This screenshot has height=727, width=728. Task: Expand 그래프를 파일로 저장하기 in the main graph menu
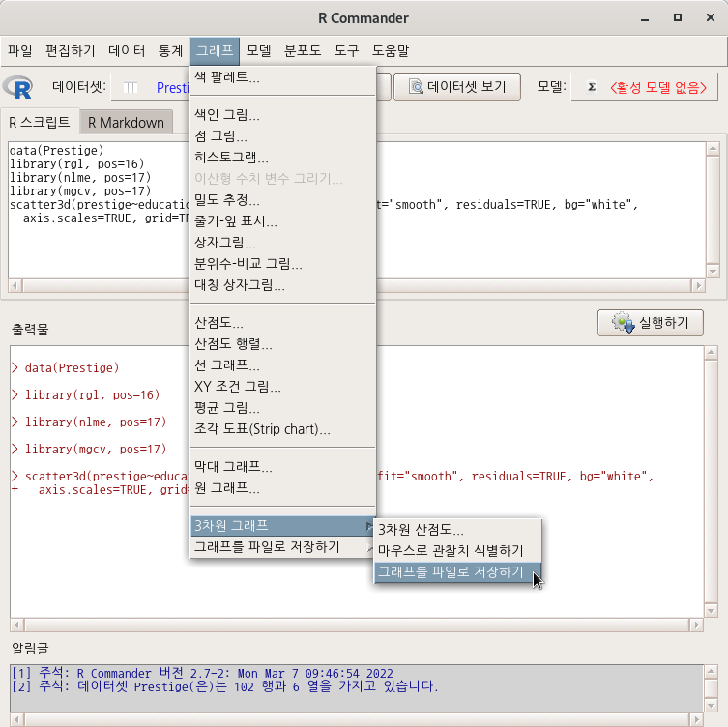(x=282, y=547)
